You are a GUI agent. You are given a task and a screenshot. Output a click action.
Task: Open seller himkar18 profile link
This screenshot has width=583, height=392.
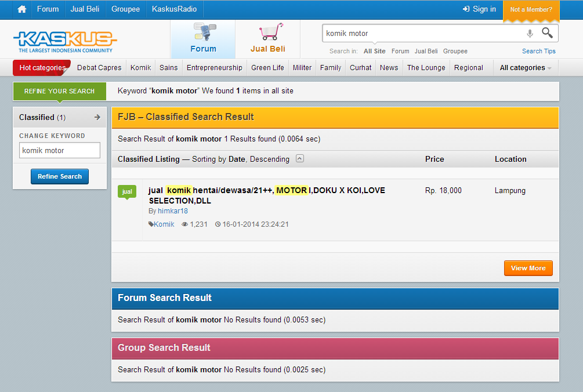(x=172, y=211)
